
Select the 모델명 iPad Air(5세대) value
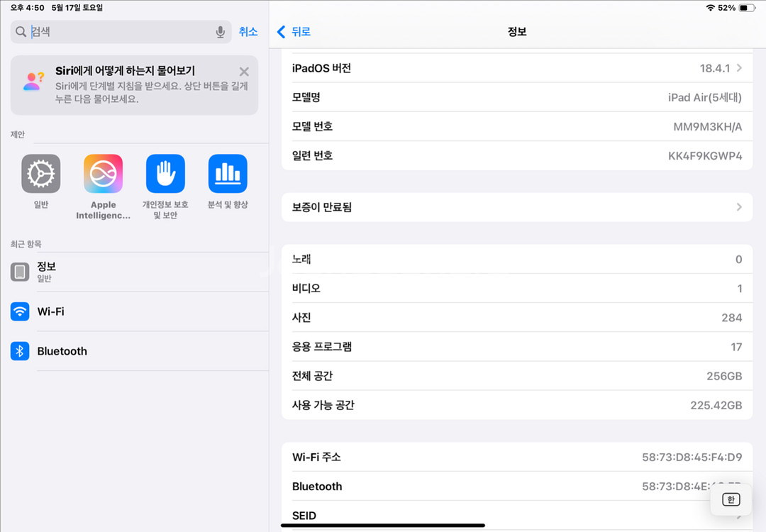704,97
